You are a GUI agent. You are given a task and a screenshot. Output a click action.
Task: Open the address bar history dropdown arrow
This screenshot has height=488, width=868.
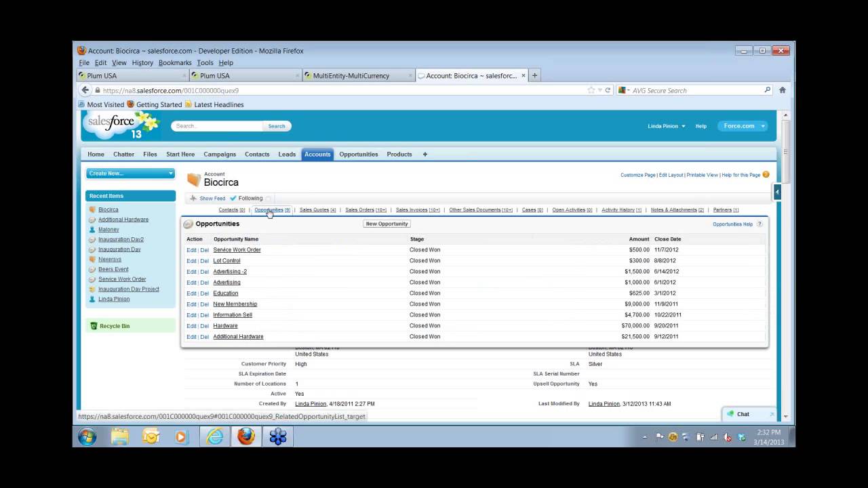pyautogui.click(x=600, y=90)
